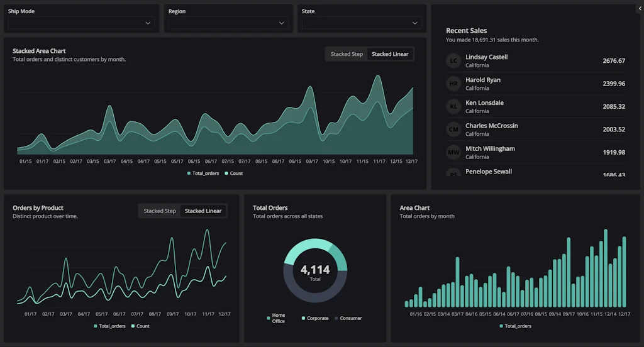Click the 4,114 total in donut center
Image resolution: width=644 pixels, height=347 pixels.
pyautogui.click(x=315, y=270)
